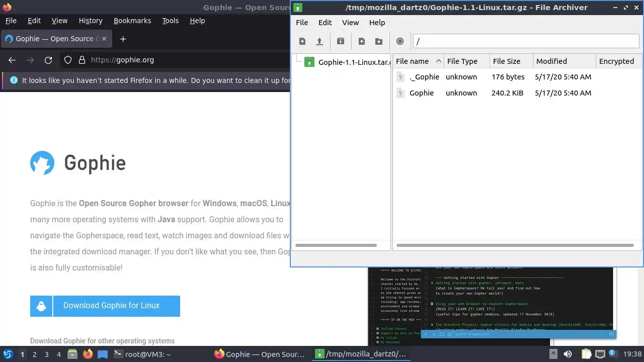This screenshot has width=644, height=362.
Task: Click the open archive upload-arrow icon
Action: [x=319, y=41]
